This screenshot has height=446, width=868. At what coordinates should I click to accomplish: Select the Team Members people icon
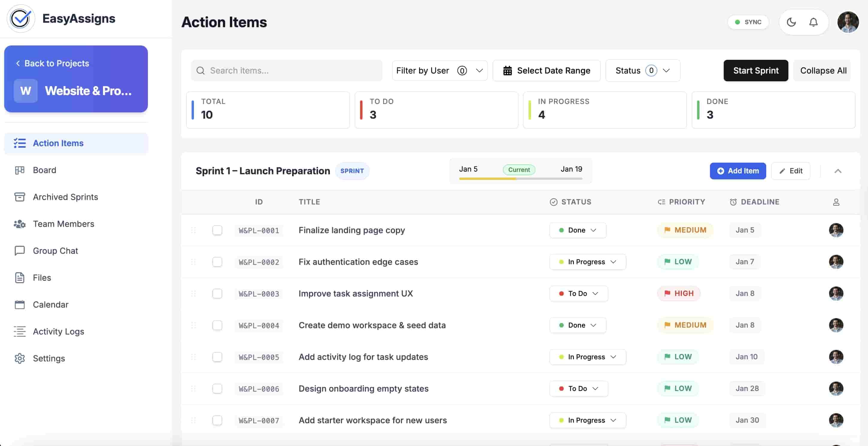tap(20, 224)
